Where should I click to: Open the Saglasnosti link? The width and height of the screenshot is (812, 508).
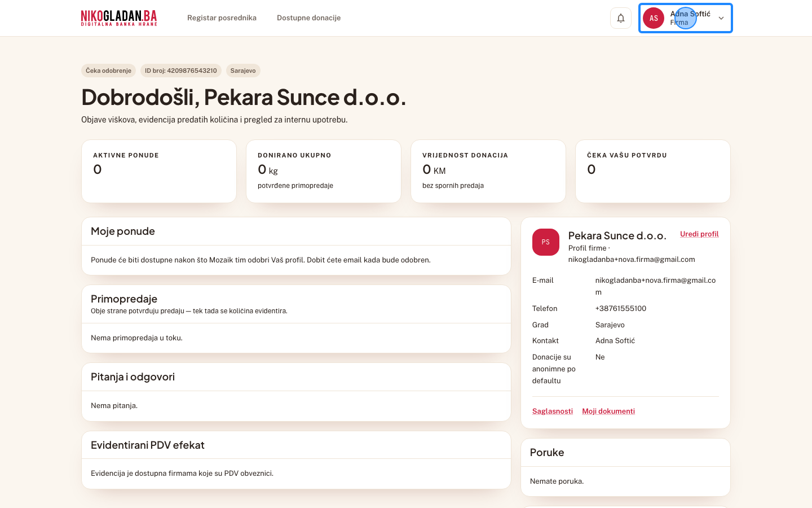click(552, 411)
